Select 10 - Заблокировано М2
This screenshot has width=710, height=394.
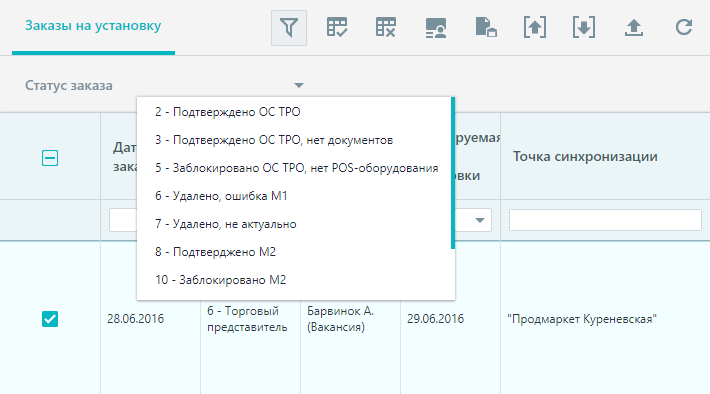pyautogui.click(x=221, y=280)
